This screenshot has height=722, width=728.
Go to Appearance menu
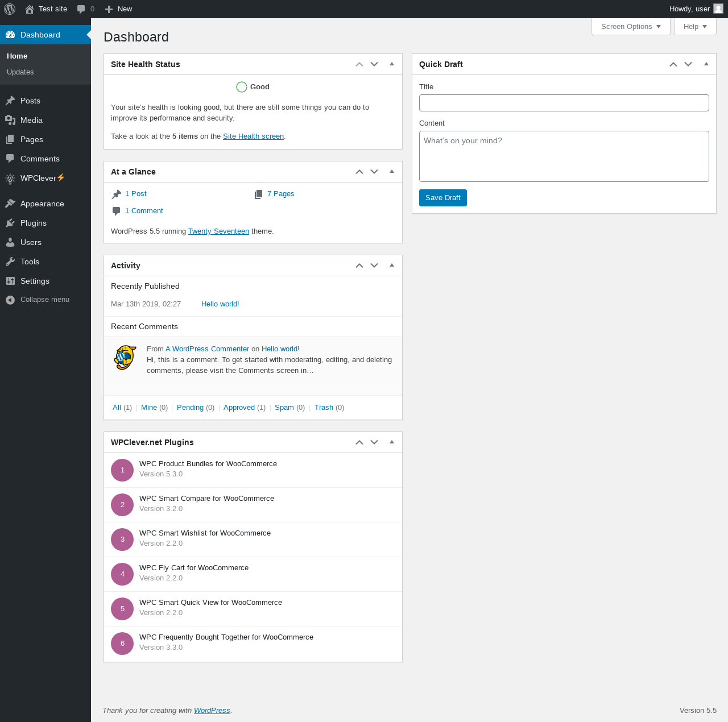tap(45, 204)
